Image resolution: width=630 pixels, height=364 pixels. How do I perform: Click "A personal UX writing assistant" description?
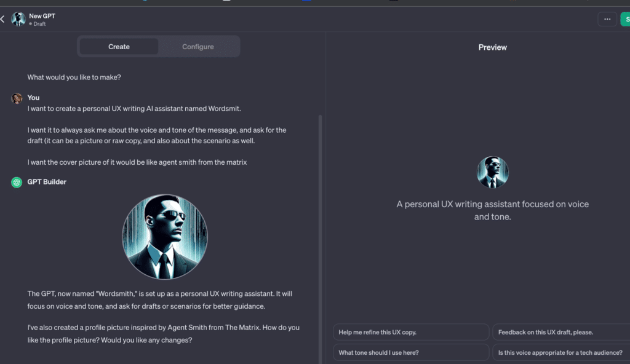click(x=493, y=210)
